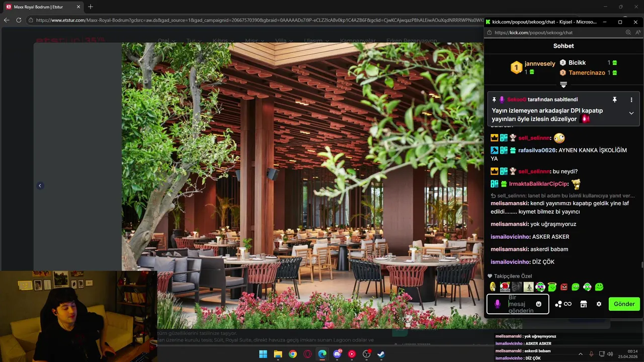Insert the green halo angel emote

pos(552,287)
